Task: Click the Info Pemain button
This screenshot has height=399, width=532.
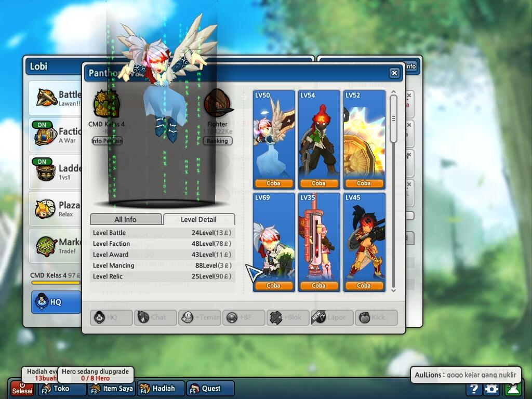Action: pos(107,141)
